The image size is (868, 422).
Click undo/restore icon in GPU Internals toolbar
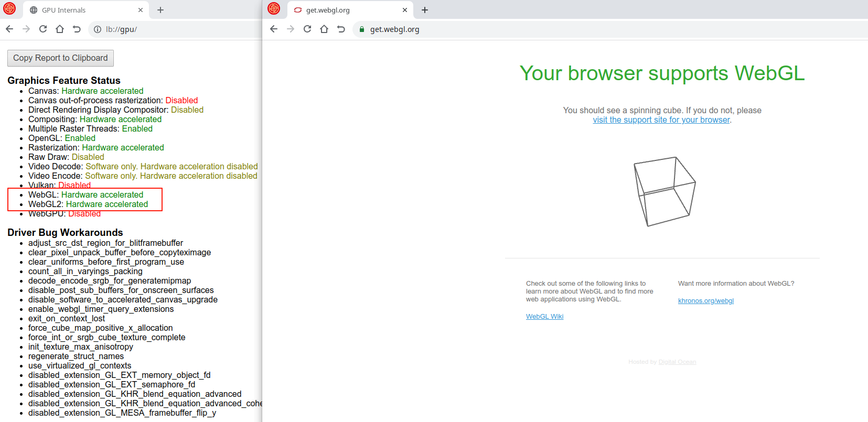point(77,29)
